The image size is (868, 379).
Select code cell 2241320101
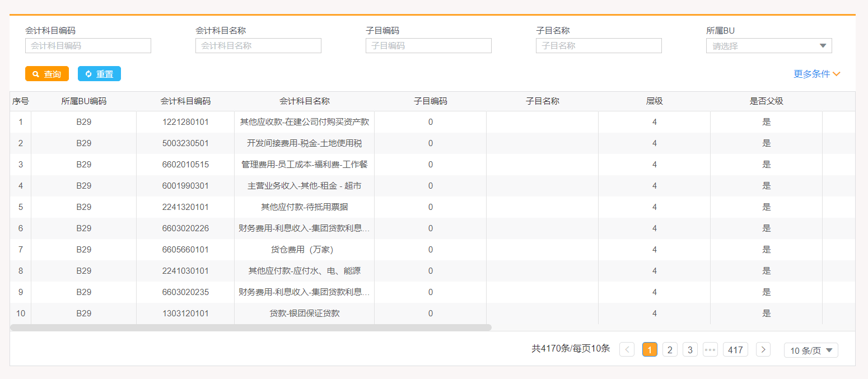(185, 207)
